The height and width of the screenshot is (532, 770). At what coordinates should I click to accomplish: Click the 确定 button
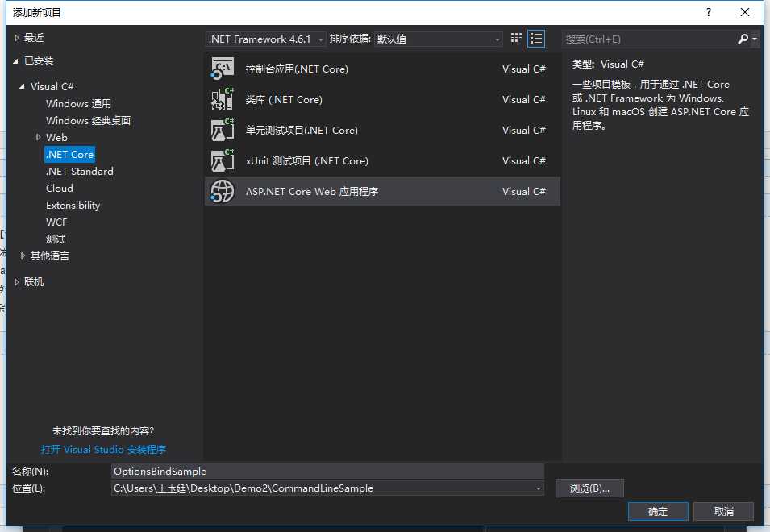[x=658, y=511]
